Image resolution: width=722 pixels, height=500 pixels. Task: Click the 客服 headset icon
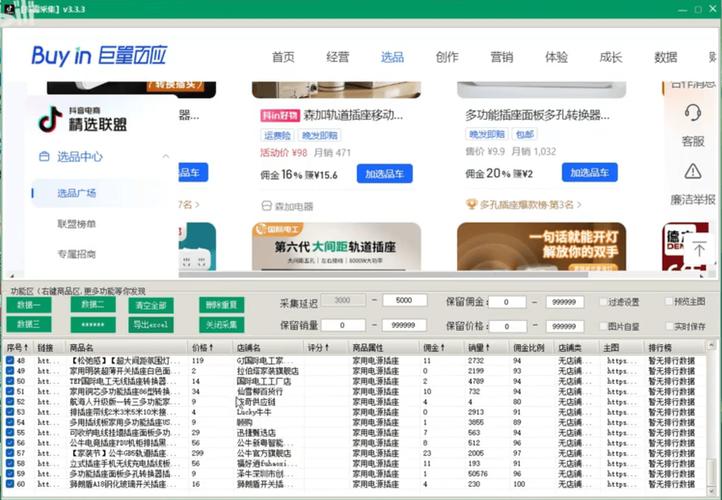point(693,113)
